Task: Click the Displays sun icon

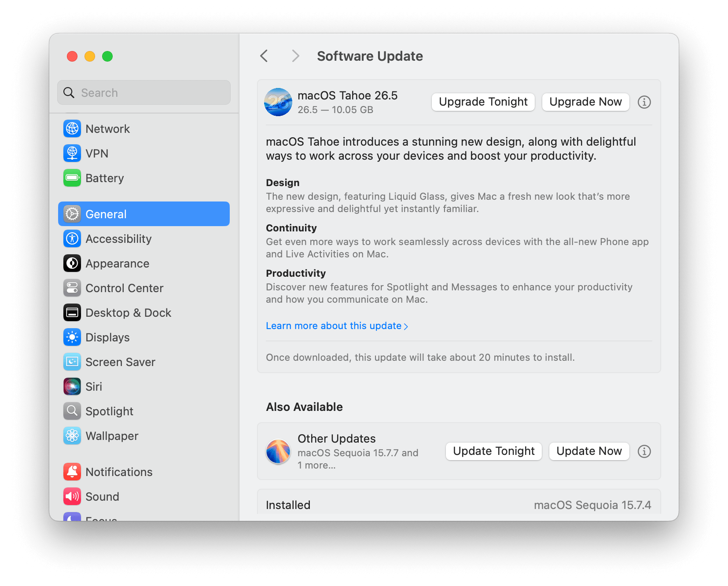Action: tap(72, 337)
